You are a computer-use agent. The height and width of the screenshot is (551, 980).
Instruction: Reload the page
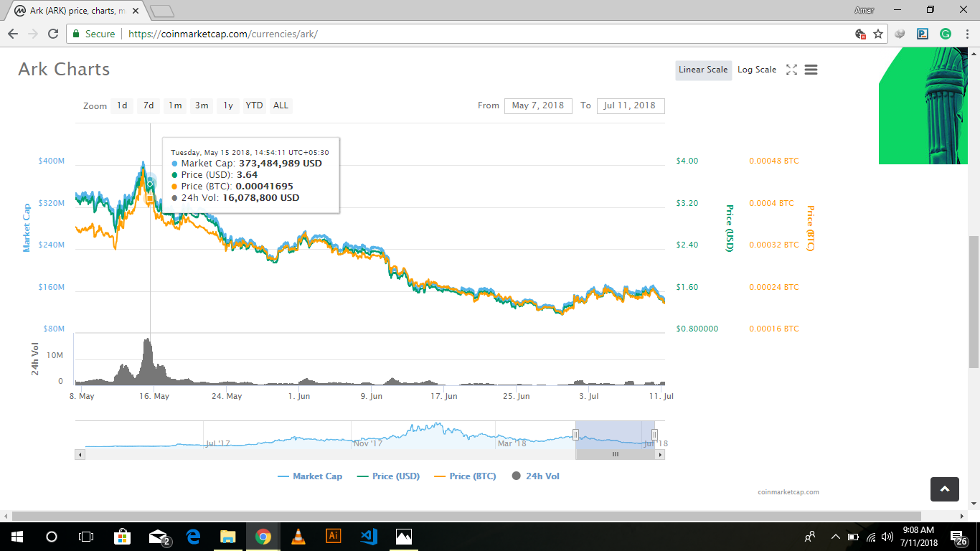(53, 34)
